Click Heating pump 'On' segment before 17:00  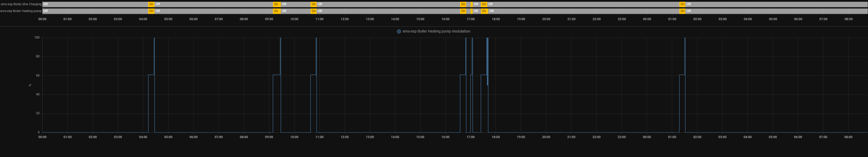point(463,11)
